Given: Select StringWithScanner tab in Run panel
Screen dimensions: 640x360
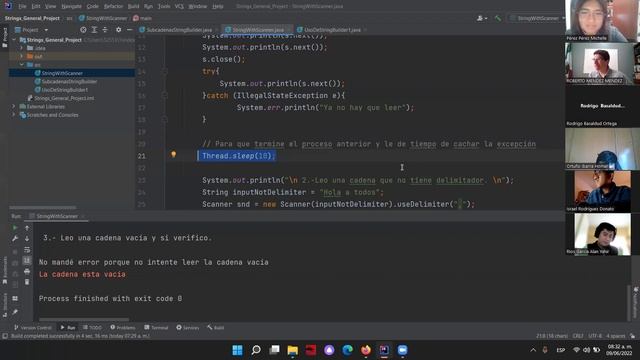Looking at the screenshot, I should [x=56, y=216].
